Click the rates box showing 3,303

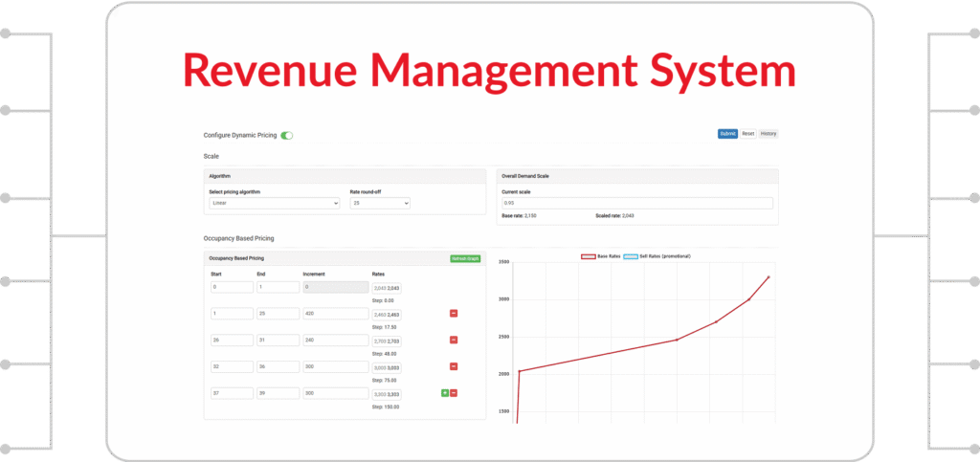click(387, 395)
